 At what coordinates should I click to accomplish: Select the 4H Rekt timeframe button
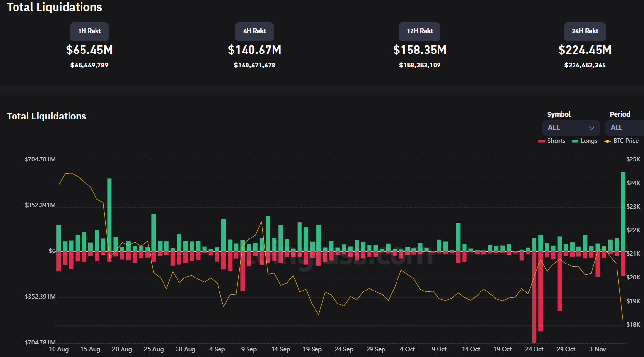click(254, 31)
